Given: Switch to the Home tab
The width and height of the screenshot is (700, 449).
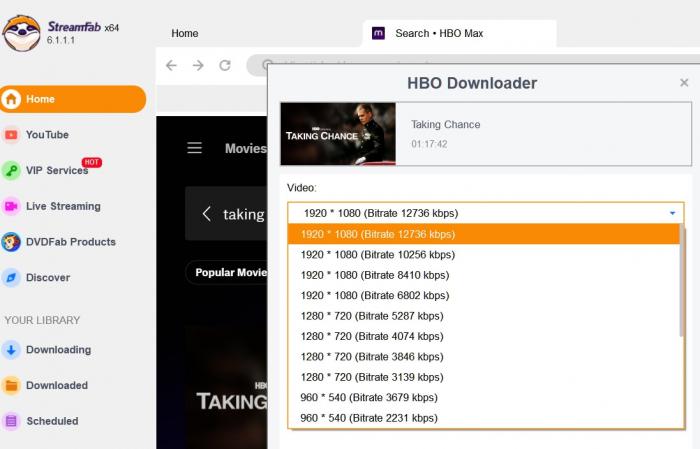Looking at the screenshot, I should click(x=185, y=33).
